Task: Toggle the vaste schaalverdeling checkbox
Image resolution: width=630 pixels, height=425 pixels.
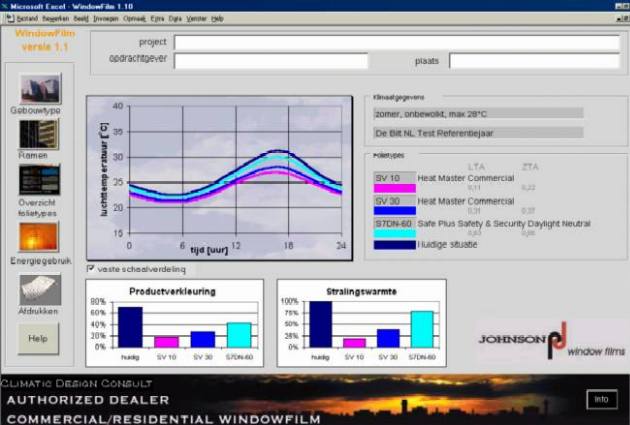Action: pos(91,268)
